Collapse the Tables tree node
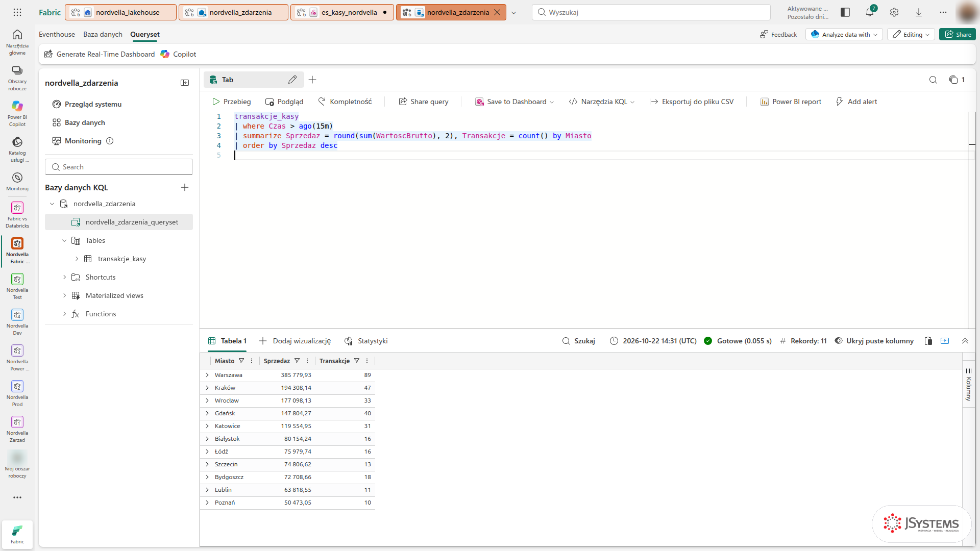 (64, 240)
